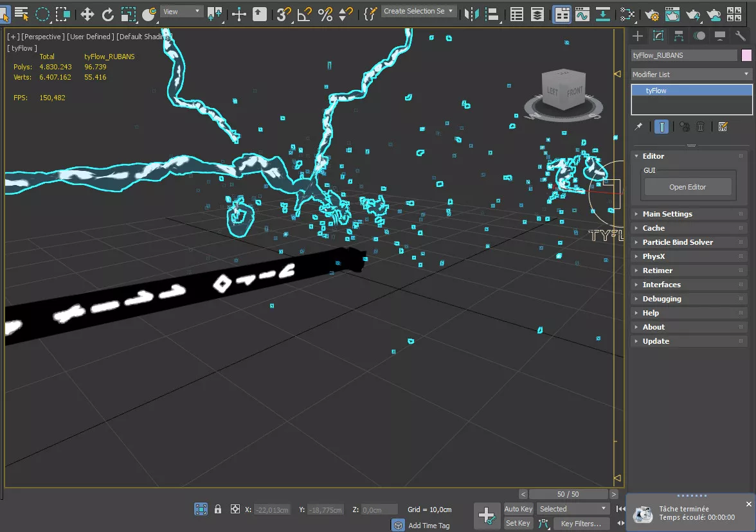The width and height of the screenshot is (756, 532).
Task: Open the Schematic View icon
Action: 627,13
